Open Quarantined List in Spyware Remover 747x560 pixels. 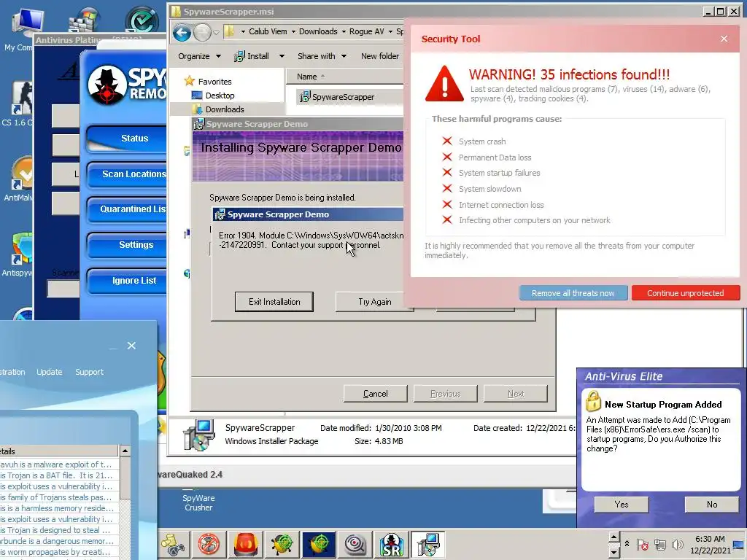pos(127,209)
